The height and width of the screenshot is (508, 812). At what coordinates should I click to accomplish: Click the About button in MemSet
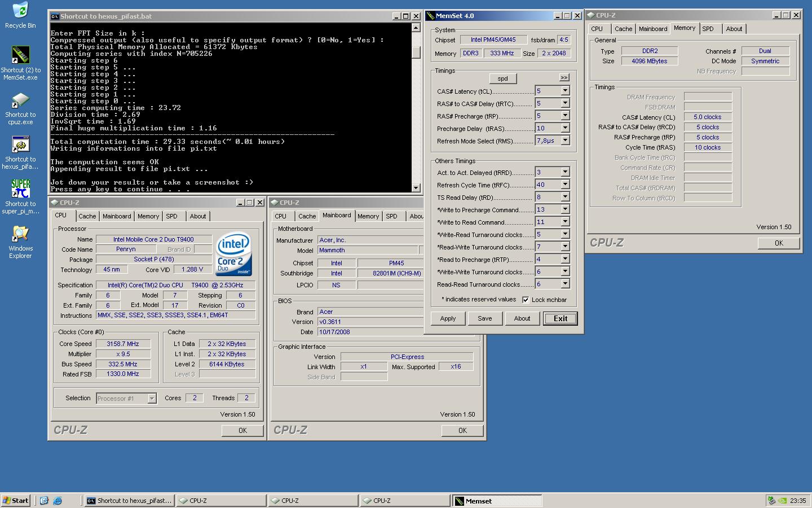click(x=522, y=318)
